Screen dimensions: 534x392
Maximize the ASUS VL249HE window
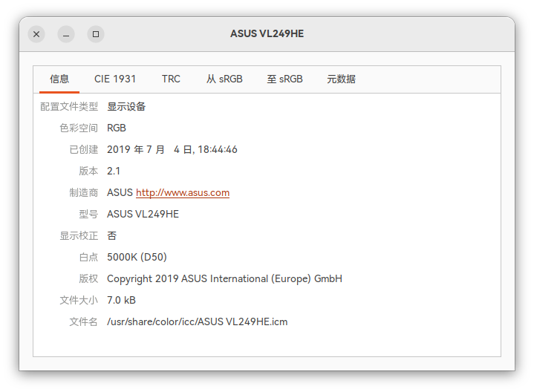click(x=96, y=34)
